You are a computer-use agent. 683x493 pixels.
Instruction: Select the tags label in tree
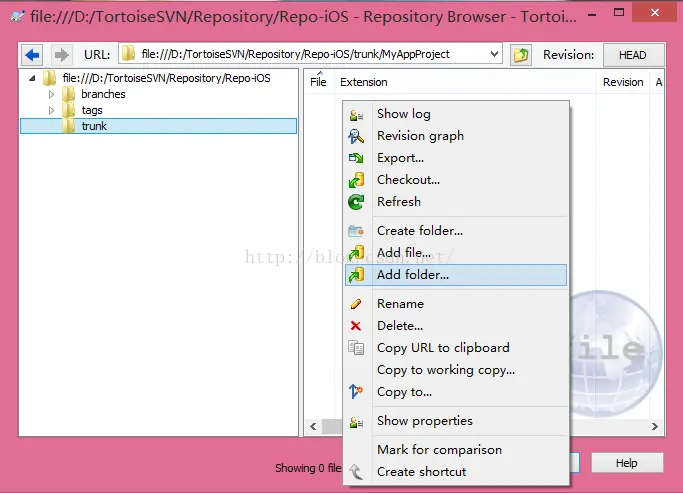tap(92, 110)
